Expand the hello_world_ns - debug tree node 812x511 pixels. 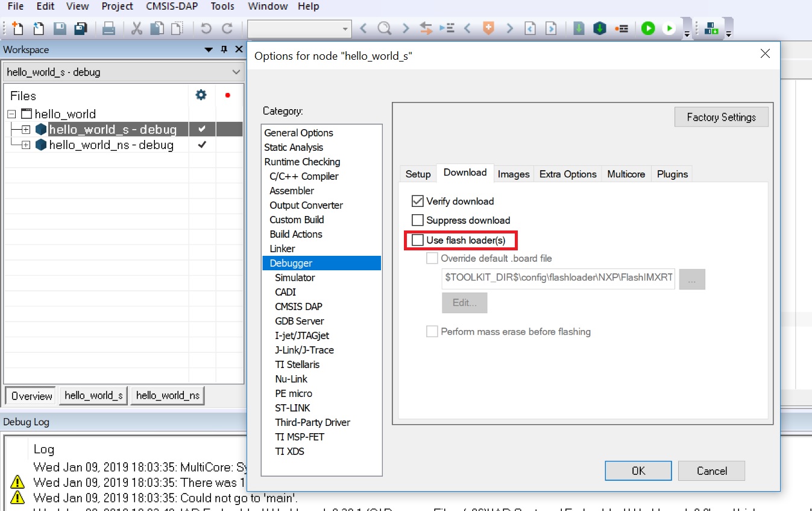click(26, 145)
